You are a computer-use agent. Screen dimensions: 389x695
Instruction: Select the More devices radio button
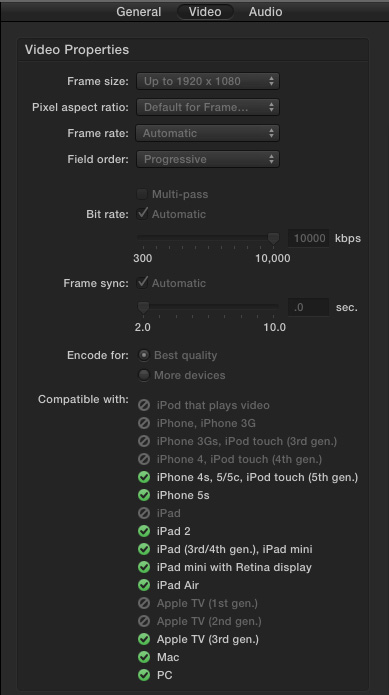pyautogui.click(x=144, y=375)
